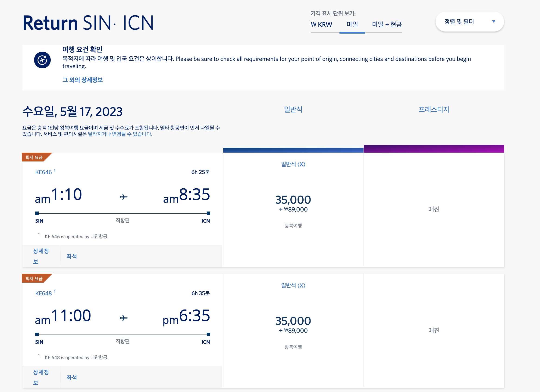Screen dimensions: 540x392
Task: Click the 최저 요금 badge on the KE646 card
Action: (34, 157)
